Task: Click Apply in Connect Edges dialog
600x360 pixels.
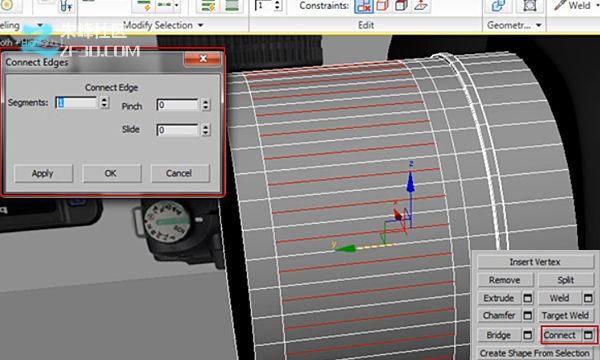Action: pyautogui.click(x=43, y=174)
